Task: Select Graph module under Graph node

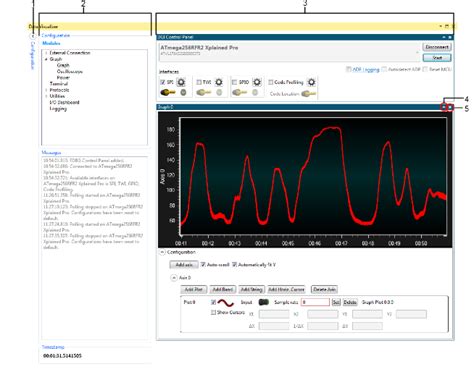Action: pos(63,65)
